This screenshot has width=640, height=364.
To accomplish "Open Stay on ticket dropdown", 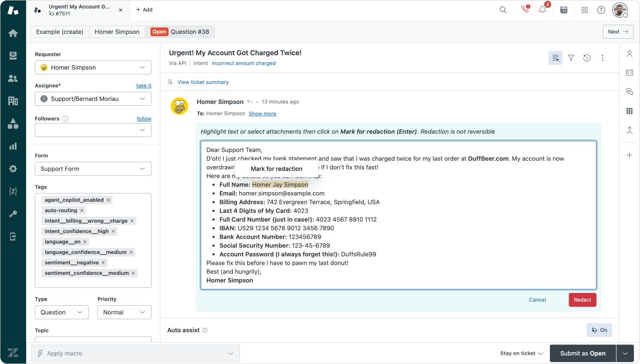I will (x=522, y=354).
